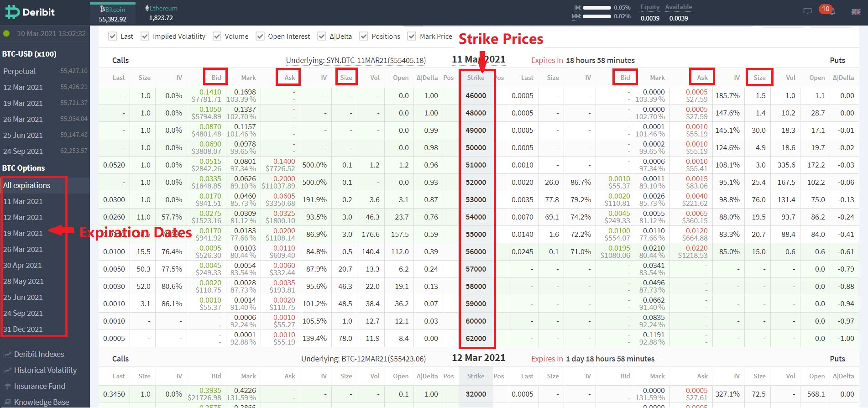Select 28 May 2021 options expiration
868x408 pixels.
pyautogui.click(x=23, y=281)
